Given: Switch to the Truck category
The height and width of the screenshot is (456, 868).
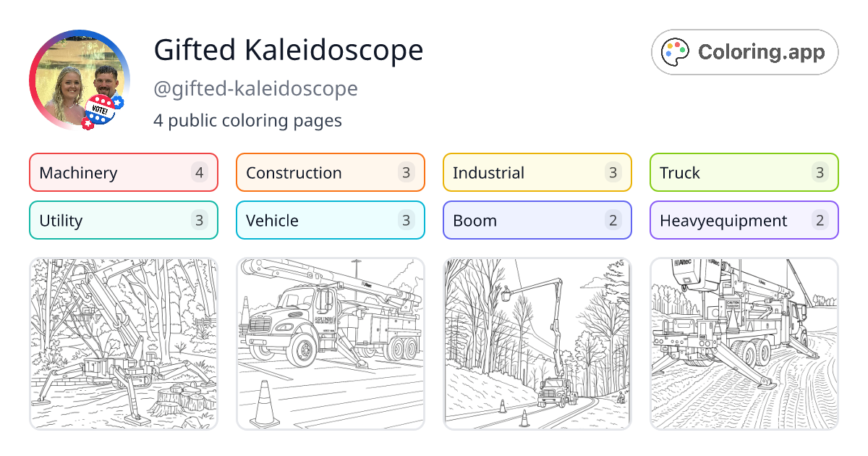Looking at the screenshot, I should [x=744, y=172].
